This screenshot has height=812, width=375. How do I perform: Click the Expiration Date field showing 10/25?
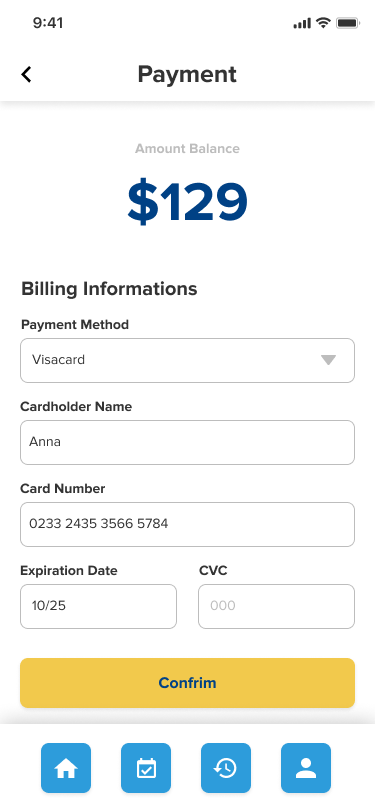(x=98, y=606)
